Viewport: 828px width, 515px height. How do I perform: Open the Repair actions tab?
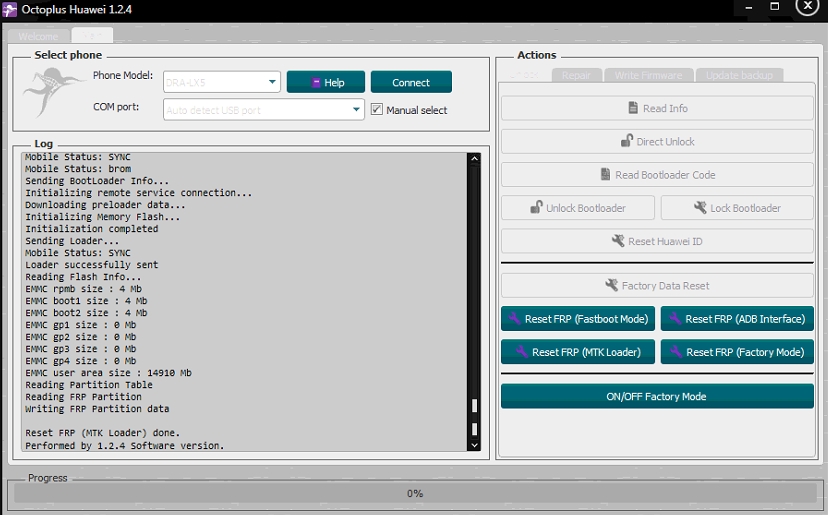[576, 75]
